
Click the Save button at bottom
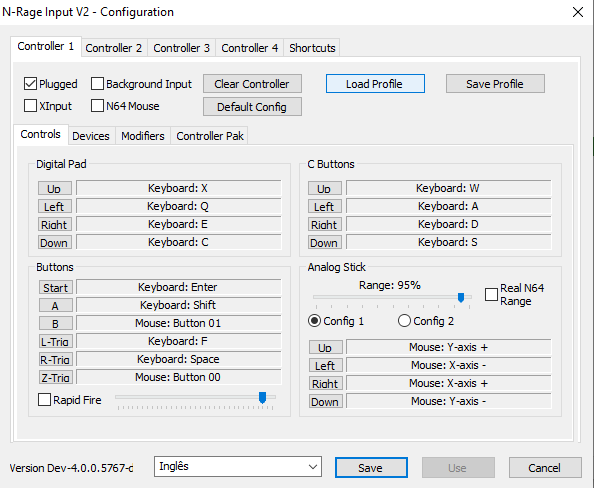point(371,468)
